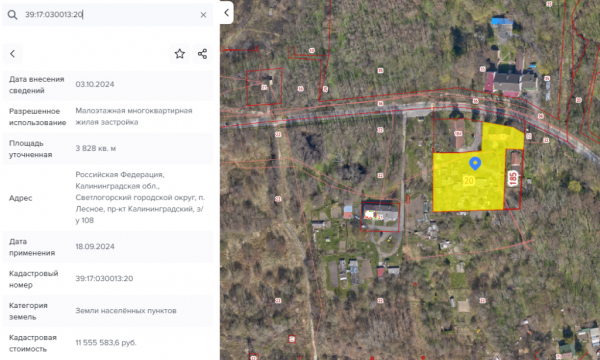This screenshot has height=360, width=600.
Task: Clear the search field with X
Action: click(x=203, y=15)
